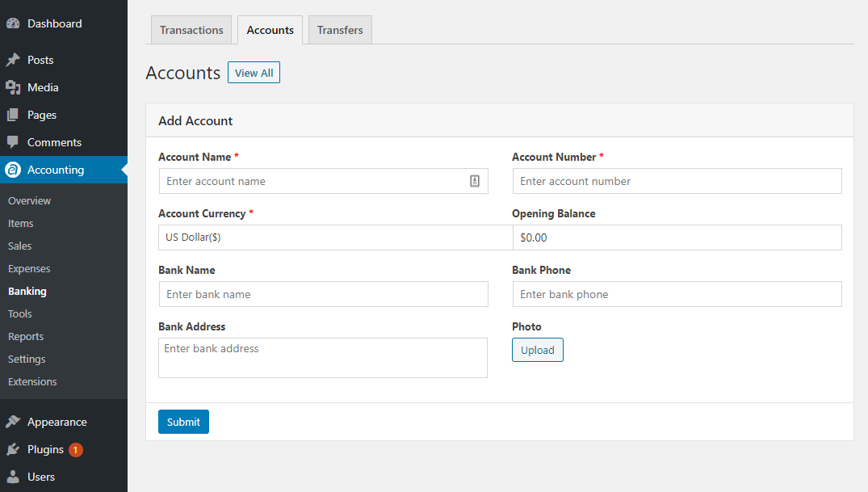Click the View All accounts button
868x492 pixels.
tap(254, 73)
